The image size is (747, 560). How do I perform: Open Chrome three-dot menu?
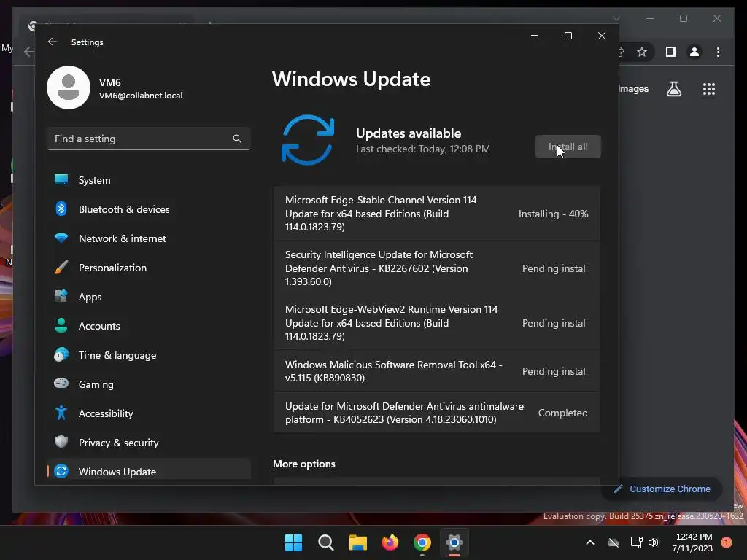point(718,52)
